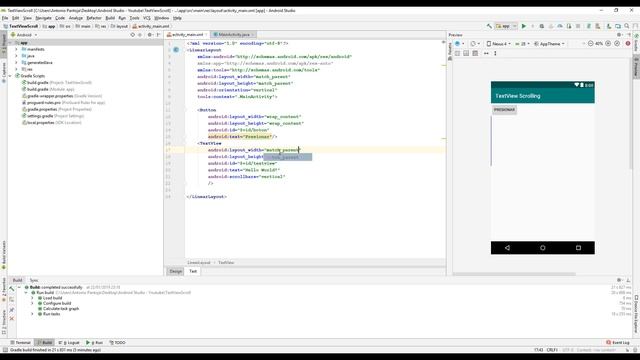Open the Build menu
Screen dimensions: 640x360
pos(110,18)
